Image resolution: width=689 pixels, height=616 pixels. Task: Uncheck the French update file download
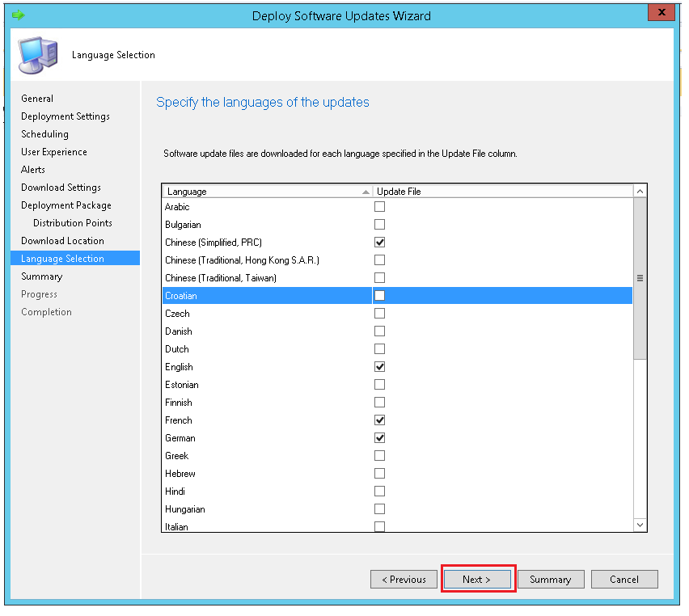pos(379,420)
